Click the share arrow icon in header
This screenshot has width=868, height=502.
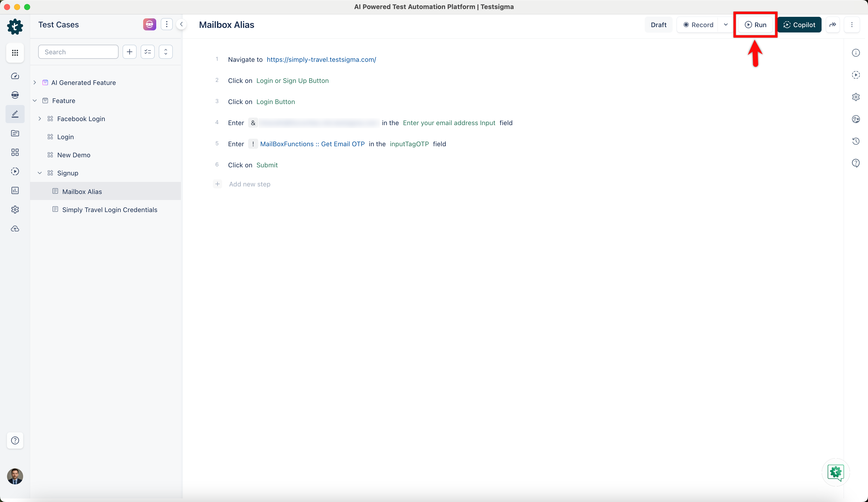pos(833,25)
